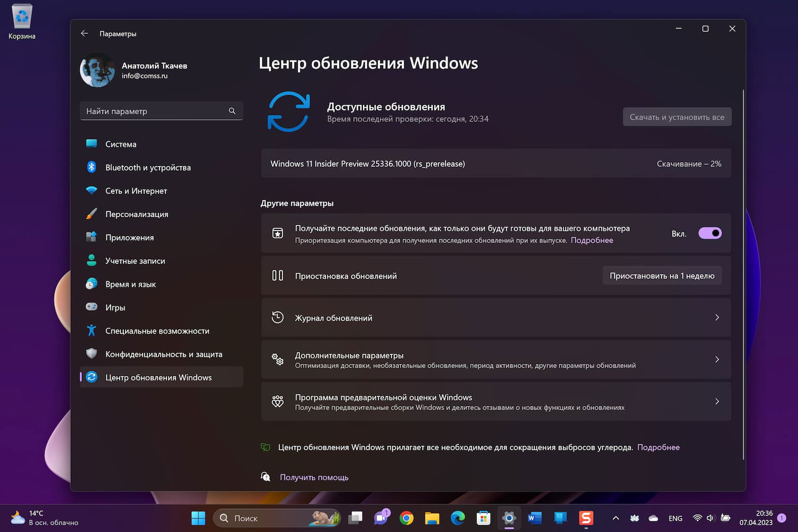This screenshot has width=798, height=532.
Task: Open the volume icon in system tray
Action: (710, 518)
